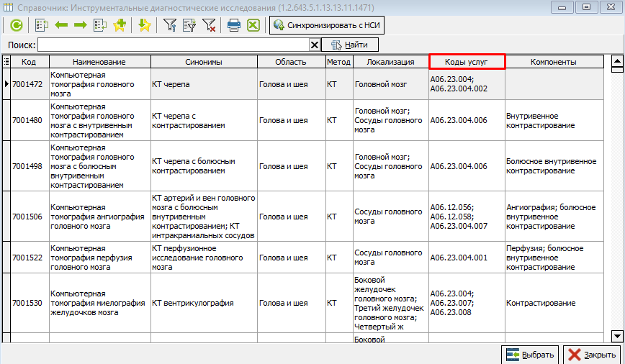Select row with code 7001506
Viewport: 625px width, 364px height.
27,216
